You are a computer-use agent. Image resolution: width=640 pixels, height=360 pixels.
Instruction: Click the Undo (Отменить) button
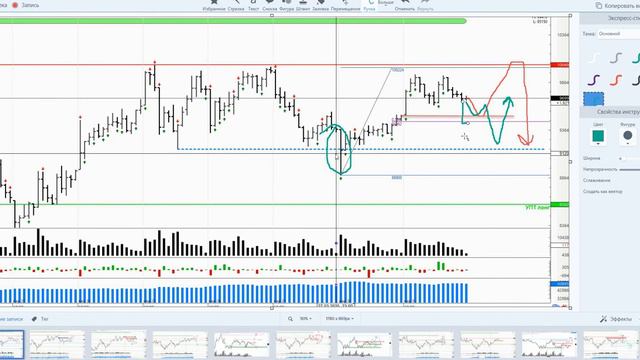(x=405, y=5)
